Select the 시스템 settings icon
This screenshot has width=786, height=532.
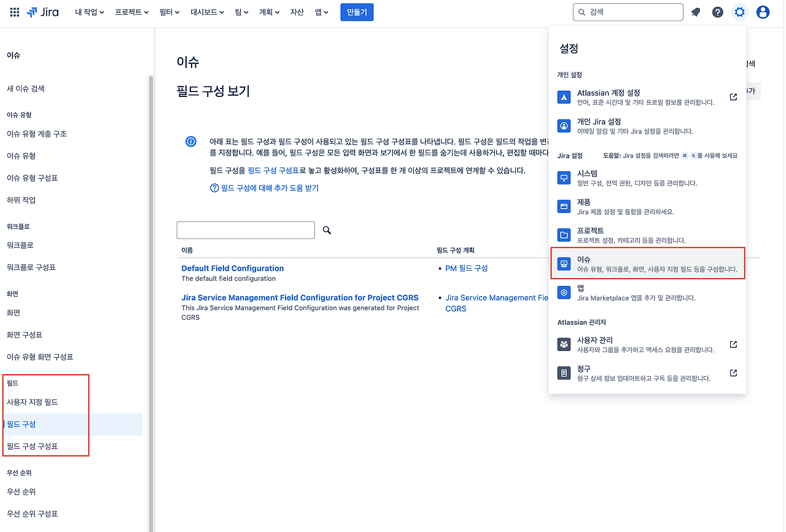point(564,178)
